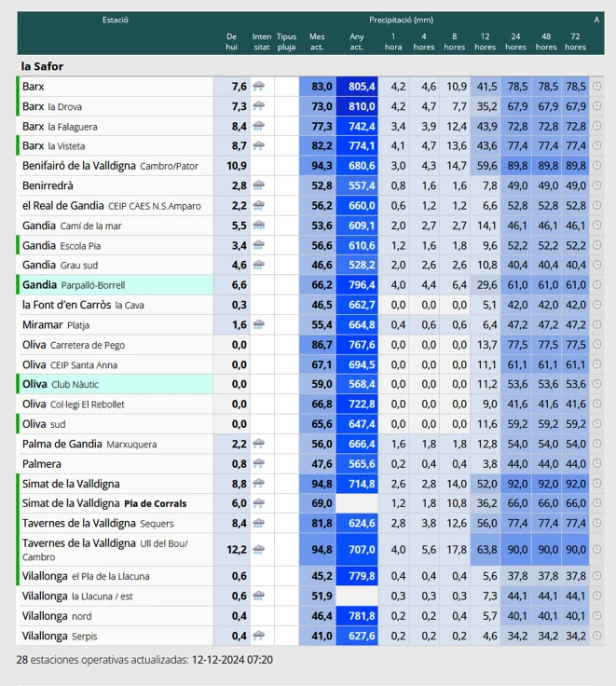616x686 pixels.
Task: Select the 63,8 twelve-hour value for Tavernes
Action: tap(486, 550)
